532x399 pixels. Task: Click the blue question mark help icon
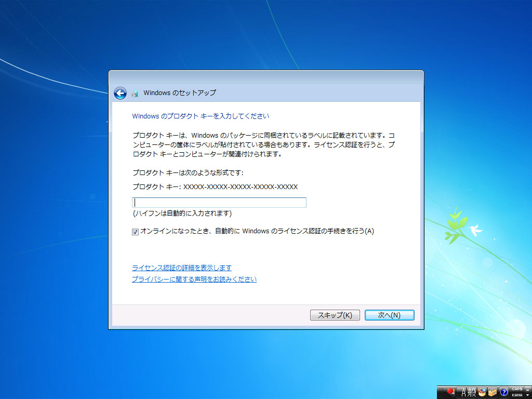point(503,392)
